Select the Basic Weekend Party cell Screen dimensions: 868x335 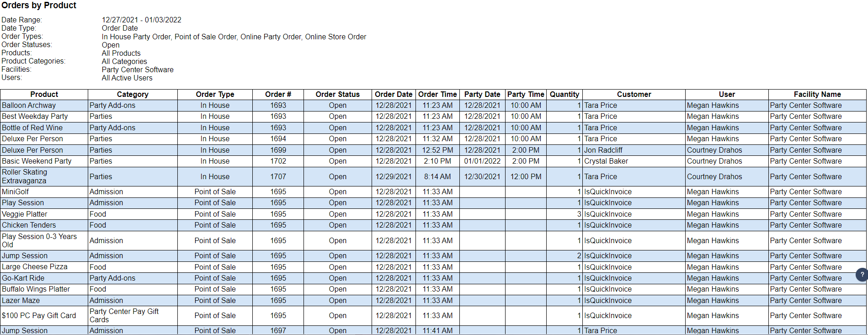tap(44, 161)
